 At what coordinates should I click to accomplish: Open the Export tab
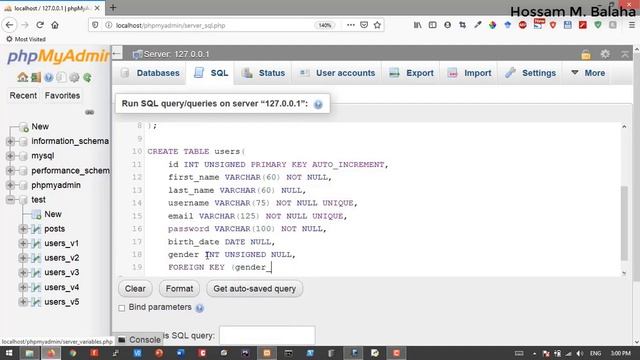click(411, 73)
